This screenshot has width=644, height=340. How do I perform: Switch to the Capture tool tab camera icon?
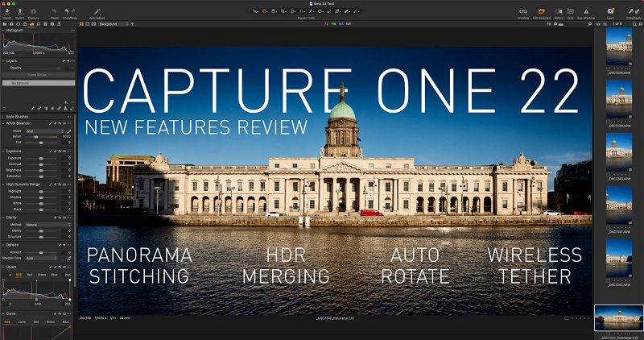point(11,24)
